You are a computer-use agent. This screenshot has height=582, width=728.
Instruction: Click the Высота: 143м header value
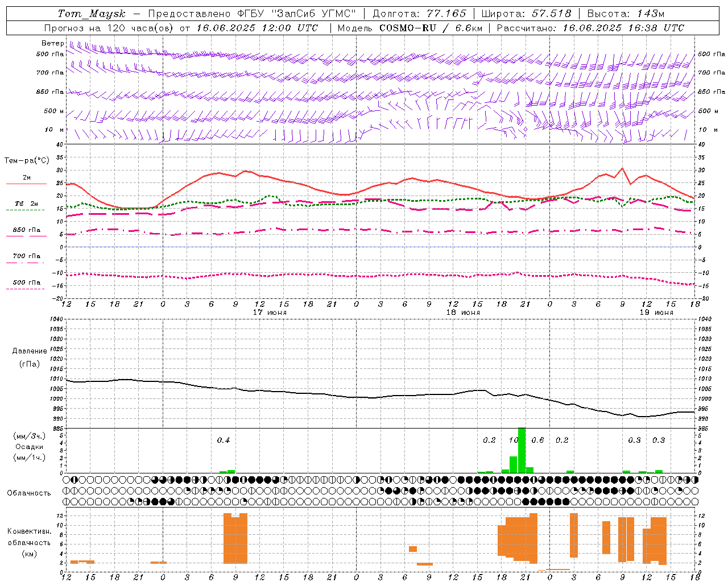626,14
